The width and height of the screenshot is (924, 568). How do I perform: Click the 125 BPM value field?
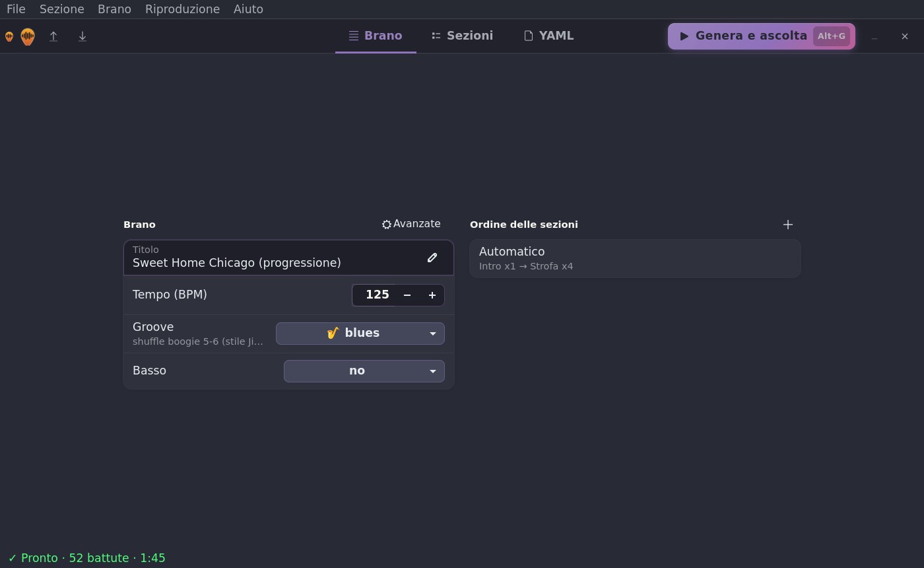point(374,295)
